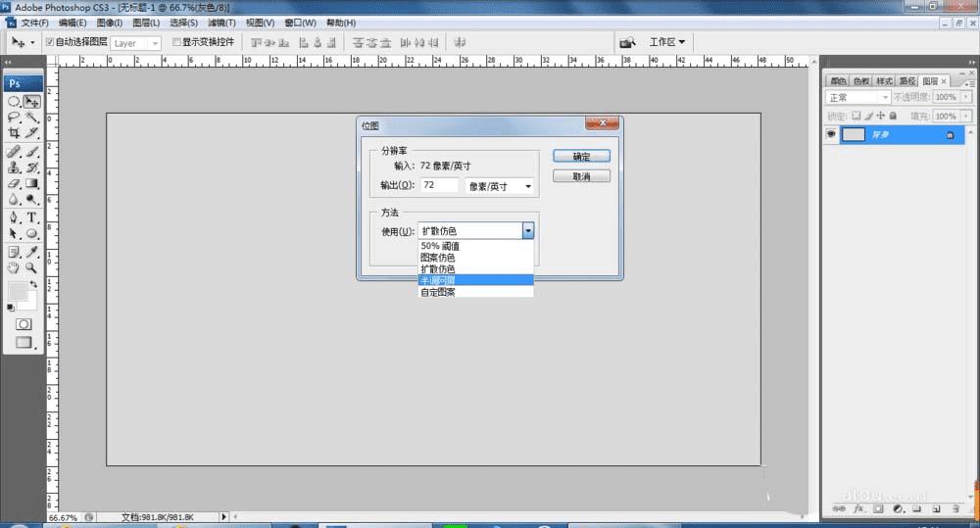Screen dimensions: 980x528
Task: Pick the Type tool in toolbox
Action: (32, 216)
